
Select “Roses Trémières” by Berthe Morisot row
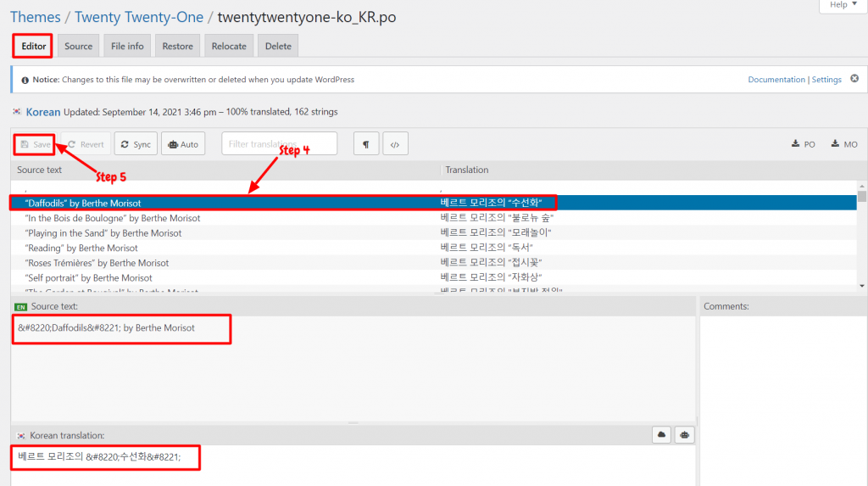click(433, 263)
